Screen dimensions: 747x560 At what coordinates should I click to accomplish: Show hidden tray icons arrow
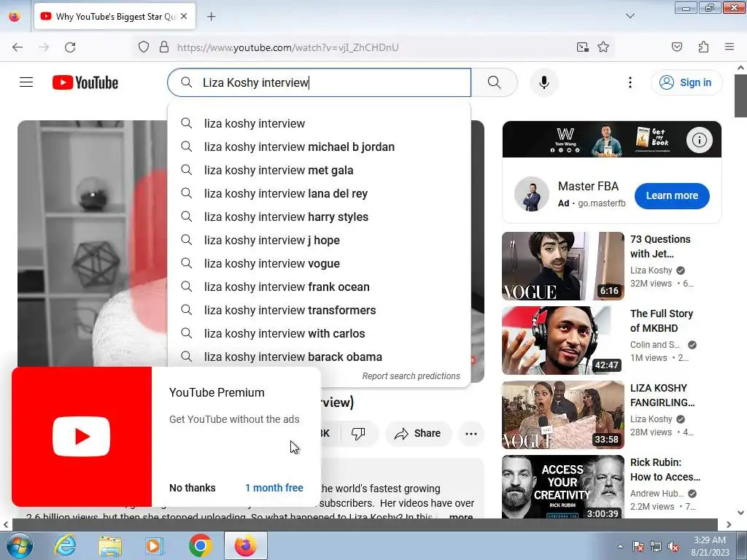coord(620,546)
